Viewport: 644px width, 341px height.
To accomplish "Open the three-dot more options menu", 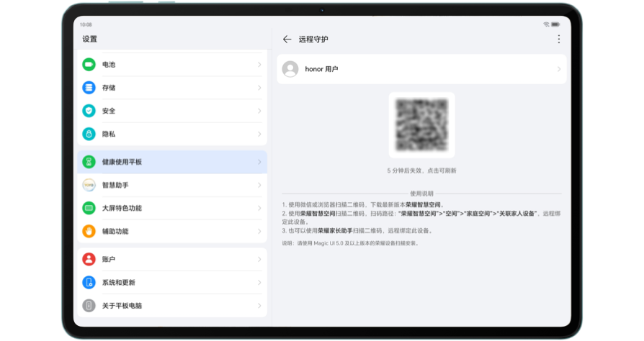I will coord(558,39).
